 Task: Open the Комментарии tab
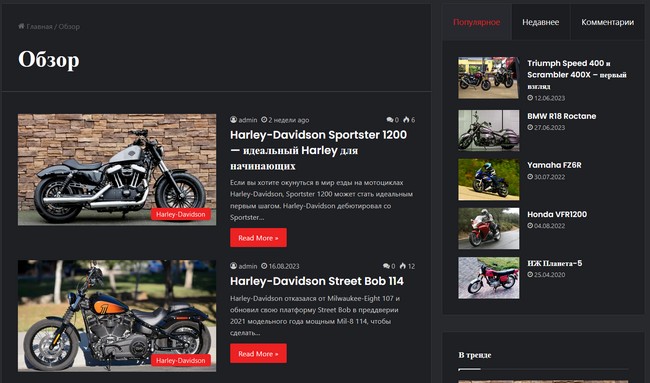[607, 22]
